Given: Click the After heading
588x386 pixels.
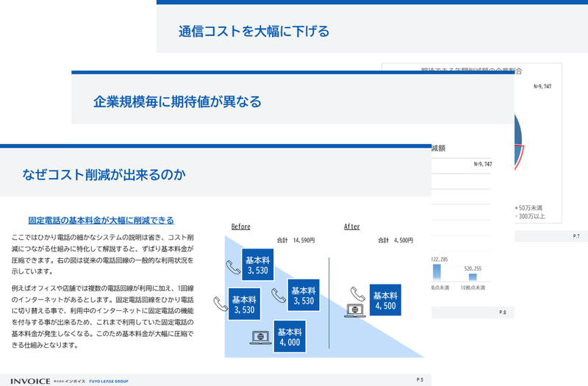Looking at the screenshot, I should [x=352, y=226].
